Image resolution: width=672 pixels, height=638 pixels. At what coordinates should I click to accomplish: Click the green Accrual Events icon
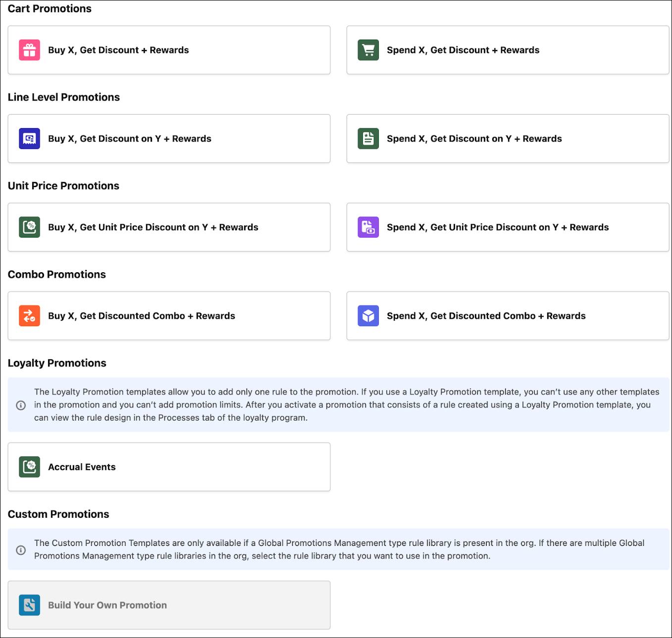click(x=29, y=467)
